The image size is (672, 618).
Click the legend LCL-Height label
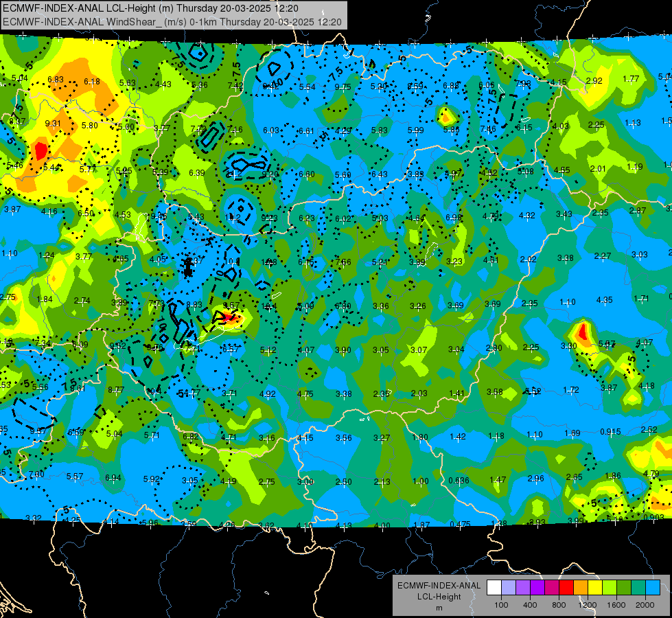coord(439,597)
